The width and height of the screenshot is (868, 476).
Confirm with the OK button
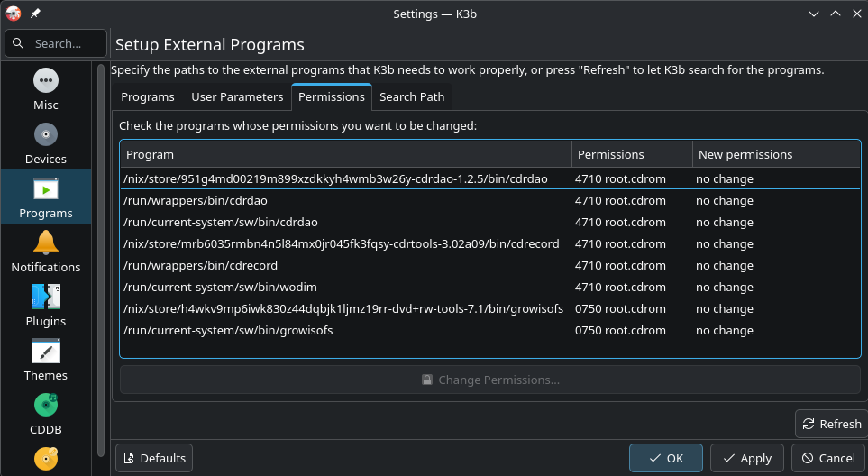pyautogui.click(x=665, y=458)
